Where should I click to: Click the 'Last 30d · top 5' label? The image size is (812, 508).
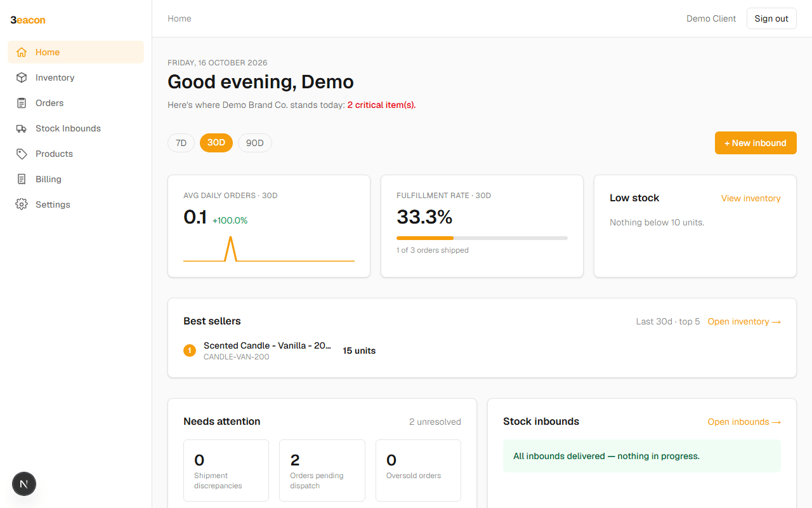click(668, 321)
